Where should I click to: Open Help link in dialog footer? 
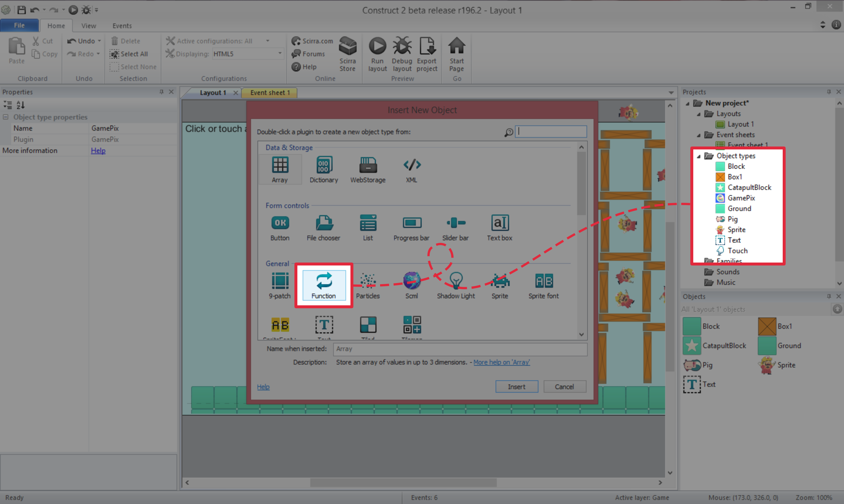coord(263,387)
